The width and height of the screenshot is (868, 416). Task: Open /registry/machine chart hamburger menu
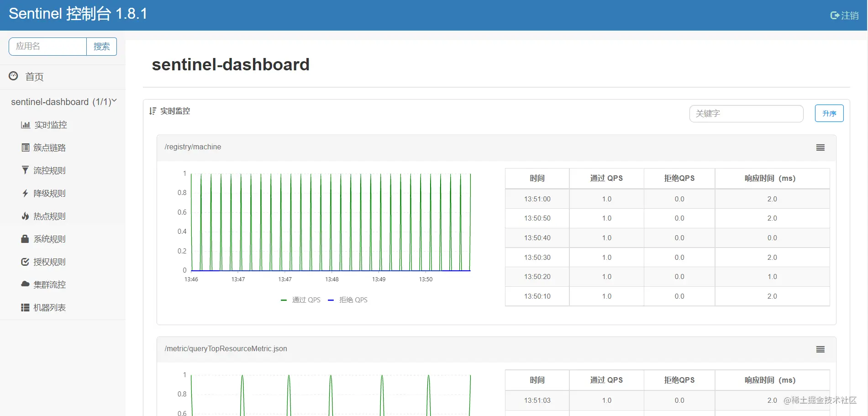tap(820, 147)
